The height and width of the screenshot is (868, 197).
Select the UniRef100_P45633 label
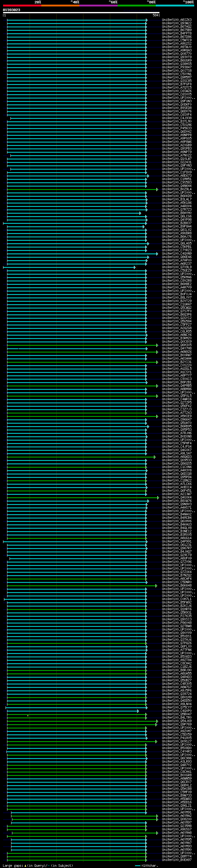pyautogui.click(x=177, y=128)
